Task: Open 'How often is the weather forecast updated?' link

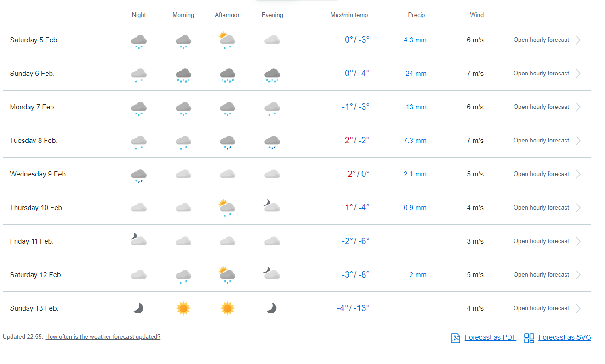Action: pyautogui.click(x=103, y=337)
